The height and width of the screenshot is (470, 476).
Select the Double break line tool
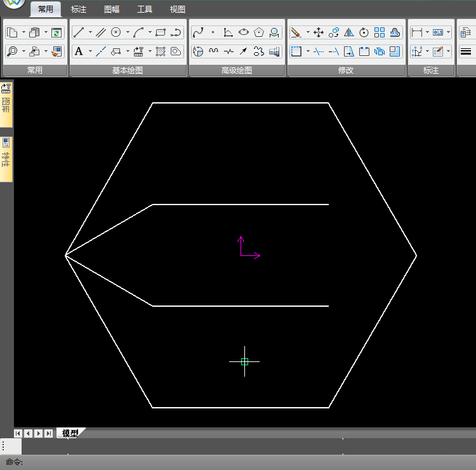228,51
